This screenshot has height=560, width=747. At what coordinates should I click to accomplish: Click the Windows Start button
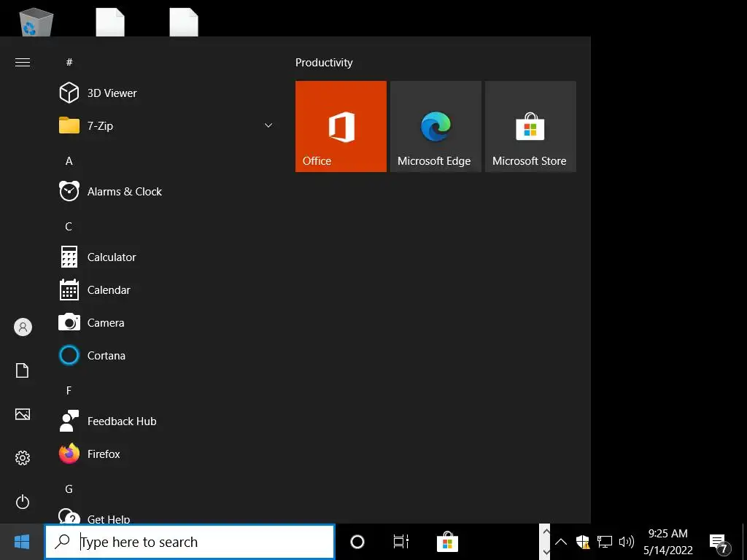pyautogui.click(x=22, y=542)
